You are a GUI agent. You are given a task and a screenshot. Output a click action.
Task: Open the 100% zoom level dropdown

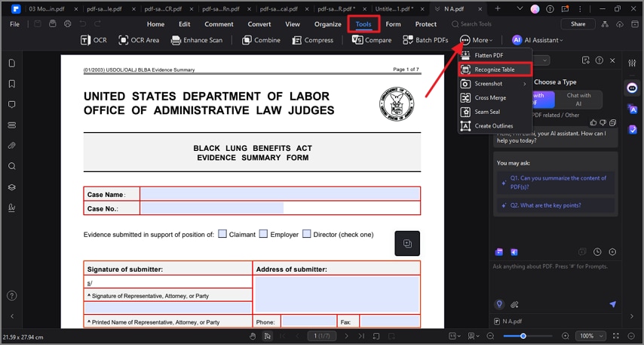pyautogui.click(x=590, y=336)
